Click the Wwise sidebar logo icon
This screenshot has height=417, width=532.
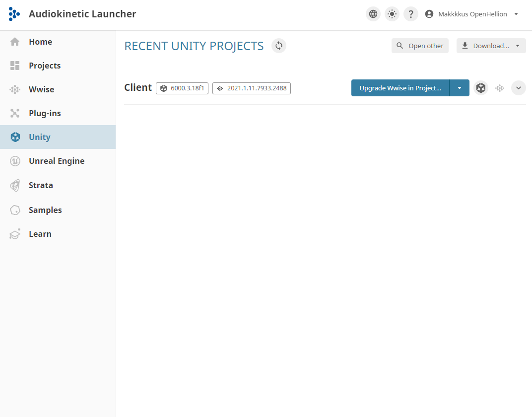pos(15,89)
